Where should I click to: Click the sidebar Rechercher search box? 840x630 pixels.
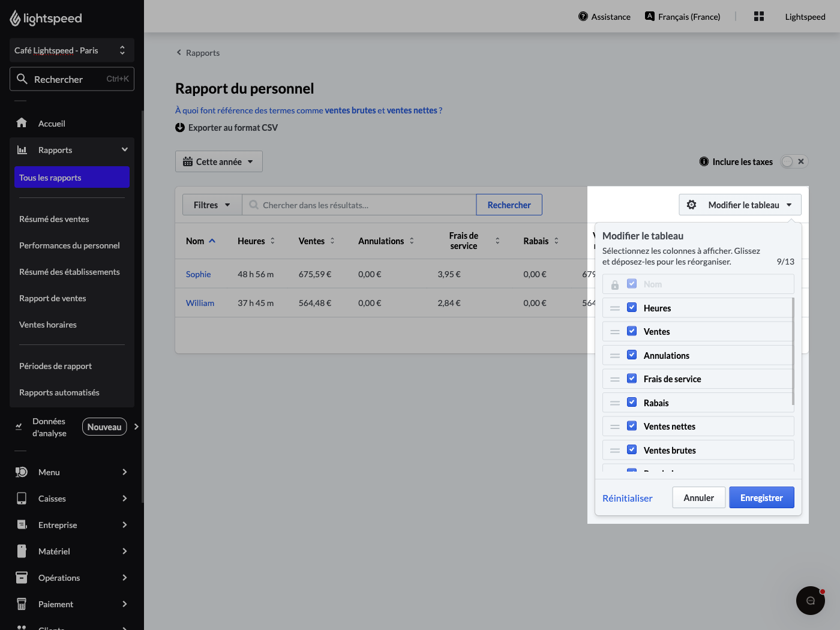coord(72,79)
